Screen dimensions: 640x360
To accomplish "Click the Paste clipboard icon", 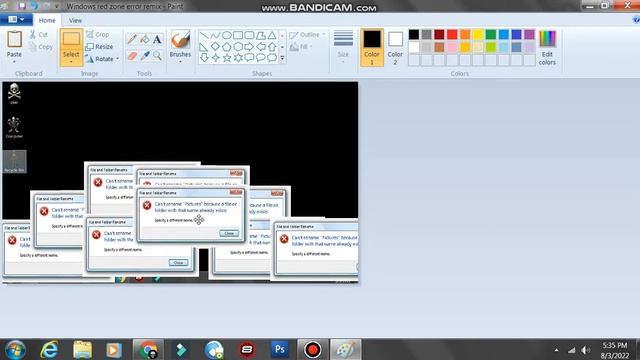I will coord(14,39).
